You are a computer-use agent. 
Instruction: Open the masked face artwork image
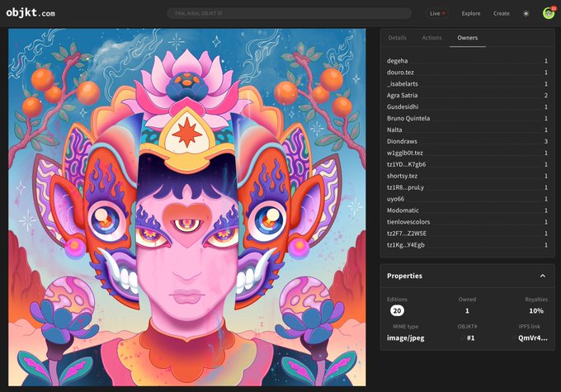[187, 207]
